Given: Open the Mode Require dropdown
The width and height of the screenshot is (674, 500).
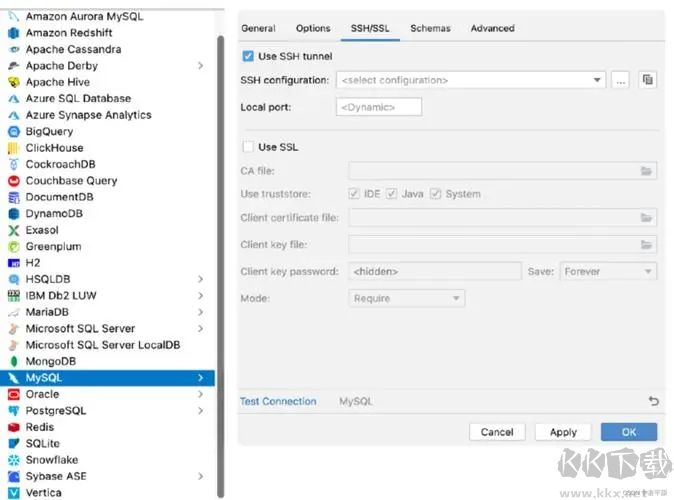Looking at the screenshot, I should pos(407,298).
